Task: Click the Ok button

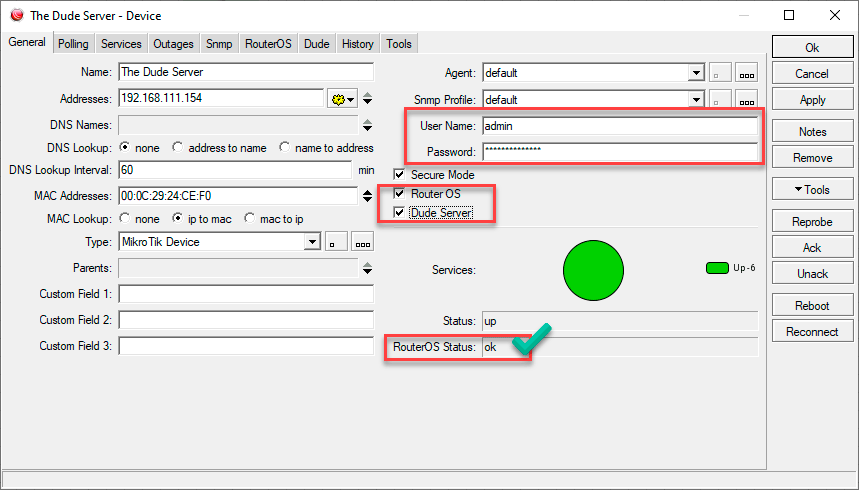Action: [812, 48]
